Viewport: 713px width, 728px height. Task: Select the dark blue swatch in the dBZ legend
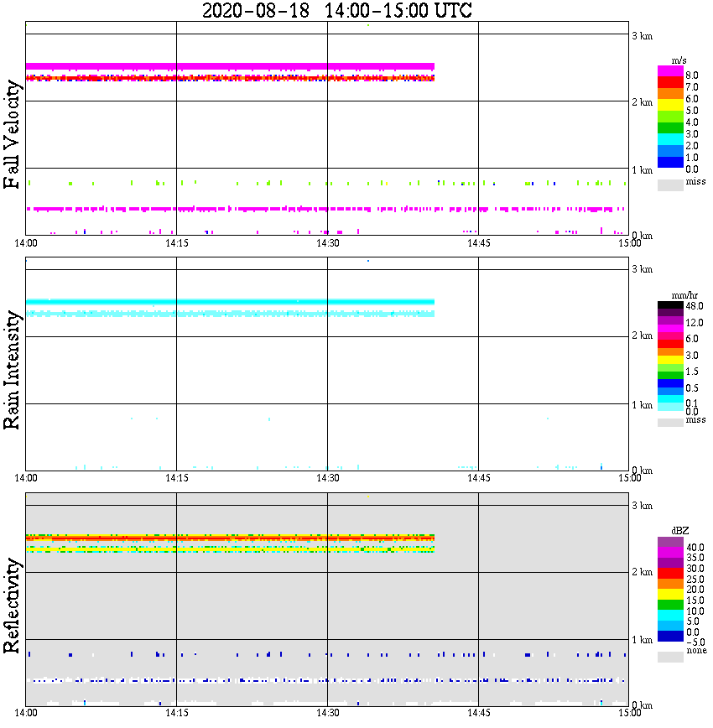point(670,636)
